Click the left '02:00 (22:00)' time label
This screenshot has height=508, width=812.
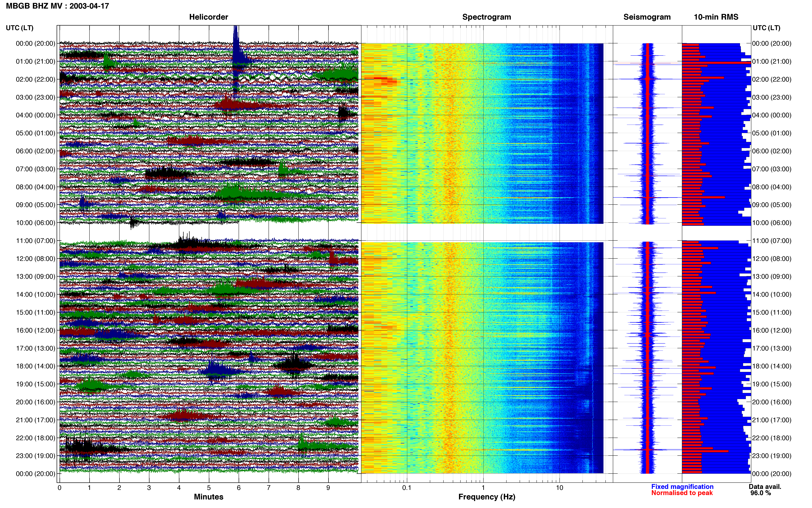point(35,79)
